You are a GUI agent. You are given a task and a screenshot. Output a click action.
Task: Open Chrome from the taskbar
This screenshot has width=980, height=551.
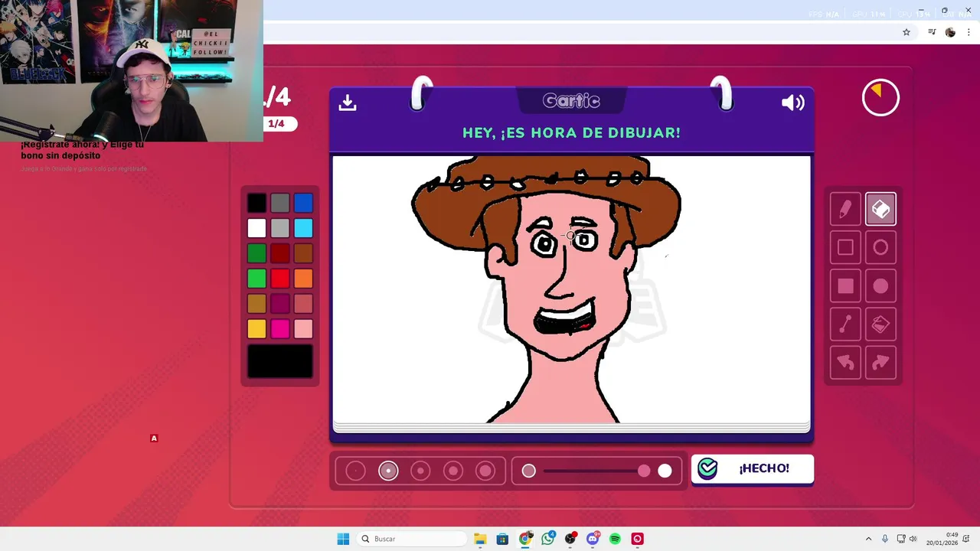coord(525,539)
